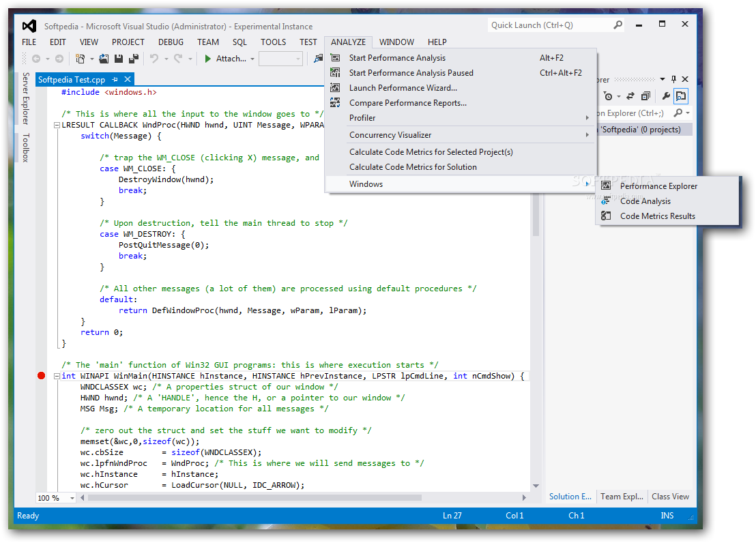Click the Attach... button
The height and width of the screenshot is (543, 756).
(x=226, y=59)
